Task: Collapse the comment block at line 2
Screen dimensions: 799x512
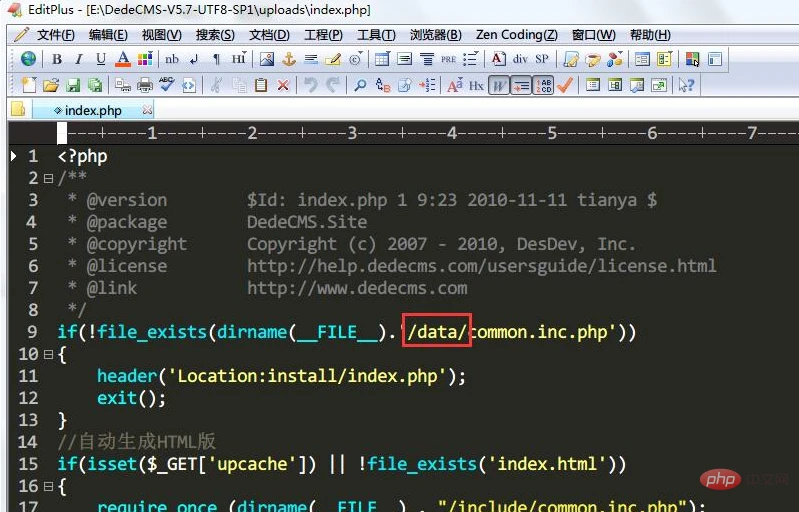Action: coord(48,178)
